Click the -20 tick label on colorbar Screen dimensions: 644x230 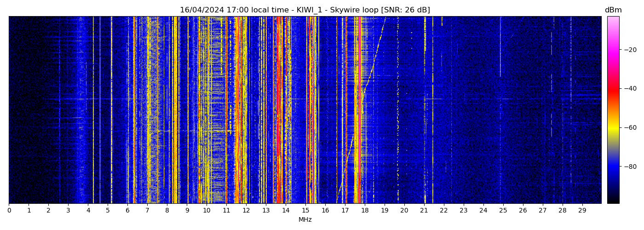(630, 50)
